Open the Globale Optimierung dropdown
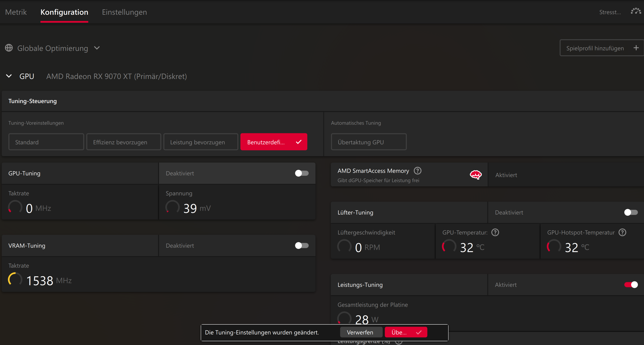 click(97, 48)
